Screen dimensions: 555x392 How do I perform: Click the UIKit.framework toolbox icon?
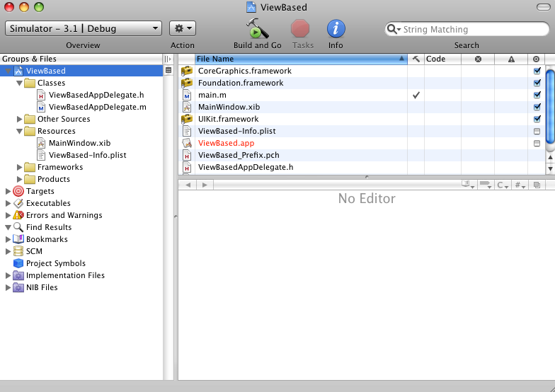click(187, 119)
